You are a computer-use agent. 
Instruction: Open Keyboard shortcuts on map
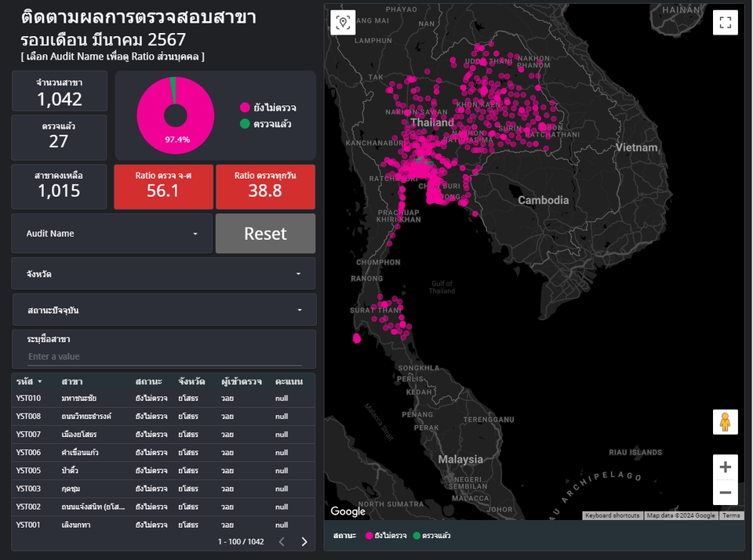[613, 515]
